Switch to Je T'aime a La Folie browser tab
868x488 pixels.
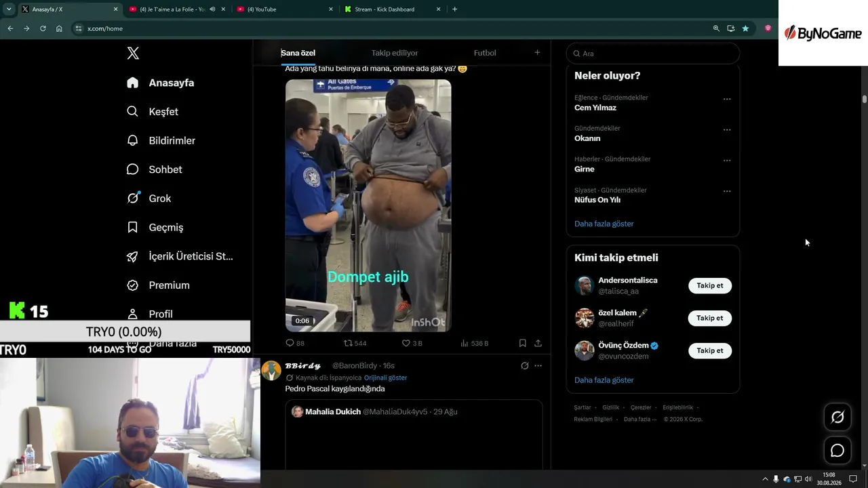(x=177, y=9)
